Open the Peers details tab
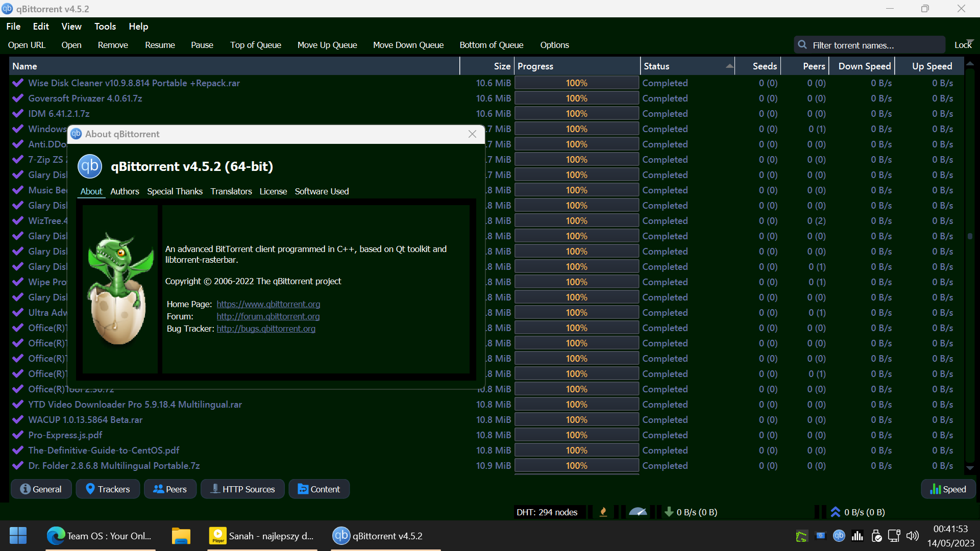Image resolution: width=980 pixels, height=551 pixels. (170, 489)
